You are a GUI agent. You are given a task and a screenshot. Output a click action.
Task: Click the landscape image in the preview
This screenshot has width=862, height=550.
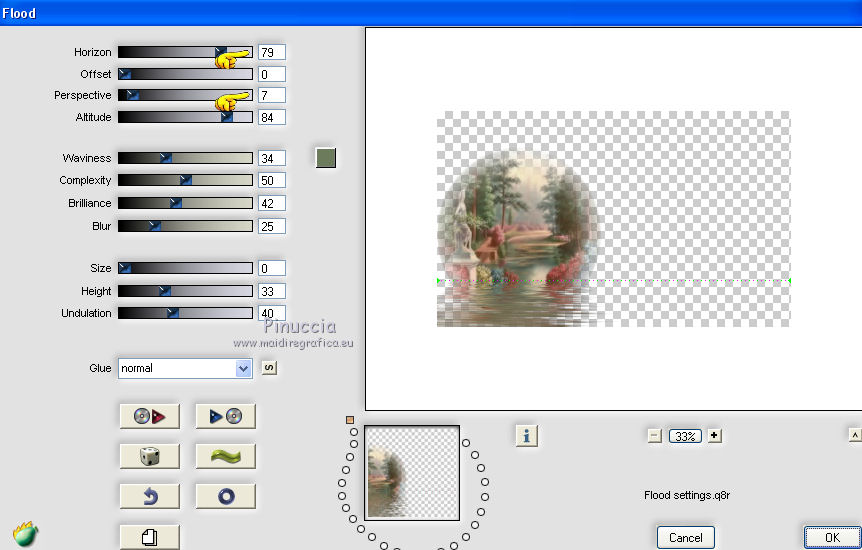pyautogui.click(x=517, y=238)
